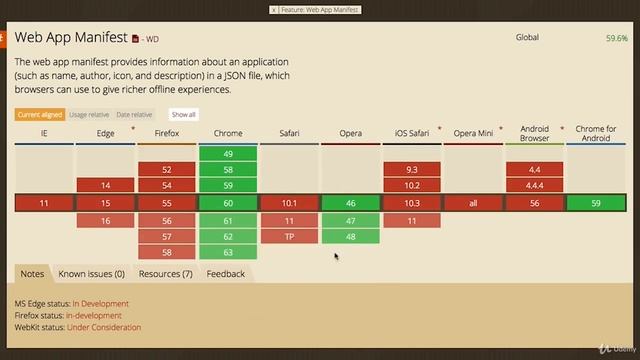Select the Firefox 52 version cell

pos(167,170)
